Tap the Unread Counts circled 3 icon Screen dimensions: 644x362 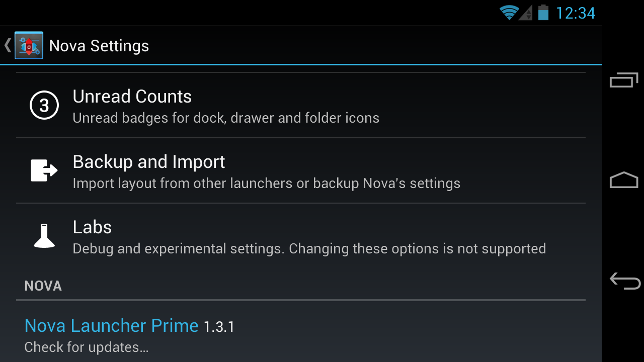click(44, 106)
